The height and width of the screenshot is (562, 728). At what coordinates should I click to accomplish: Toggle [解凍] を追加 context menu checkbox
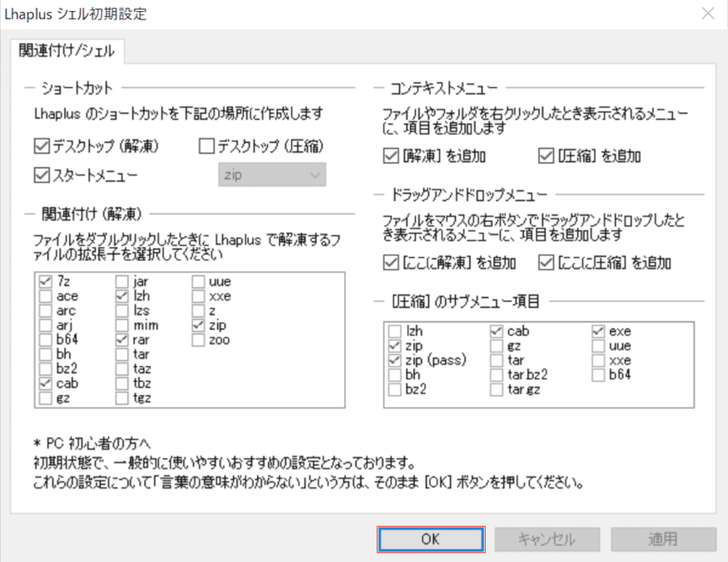[391, 156]
